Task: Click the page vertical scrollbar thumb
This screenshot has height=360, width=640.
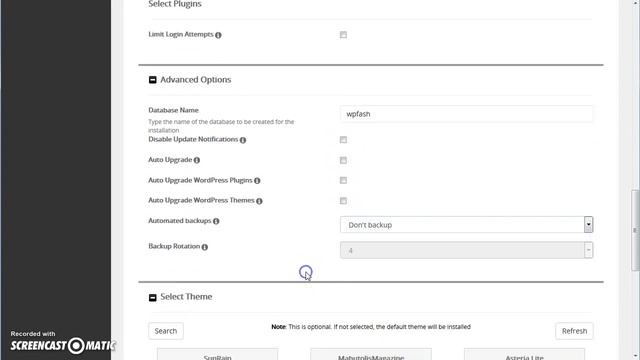Action: [x=635, y=230]
